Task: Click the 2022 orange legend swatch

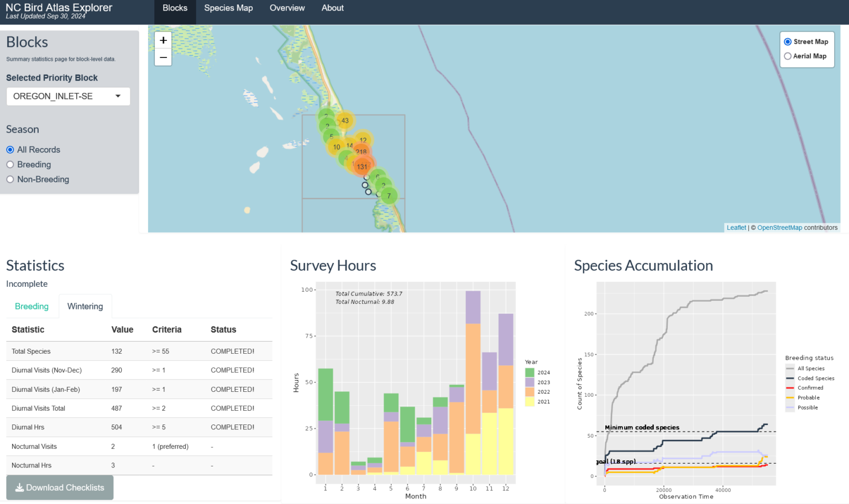Action: [x=530, y=392]
